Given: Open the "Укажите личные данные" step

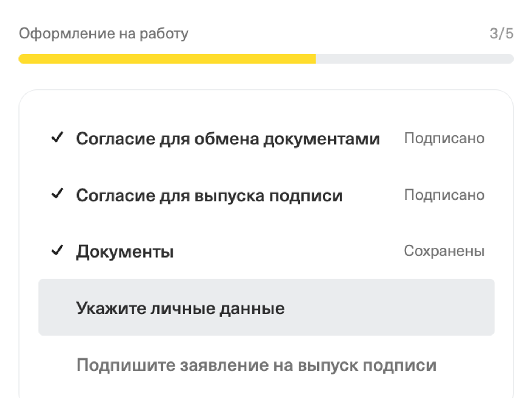Looking at the screenshot, I should pos(180,308).
